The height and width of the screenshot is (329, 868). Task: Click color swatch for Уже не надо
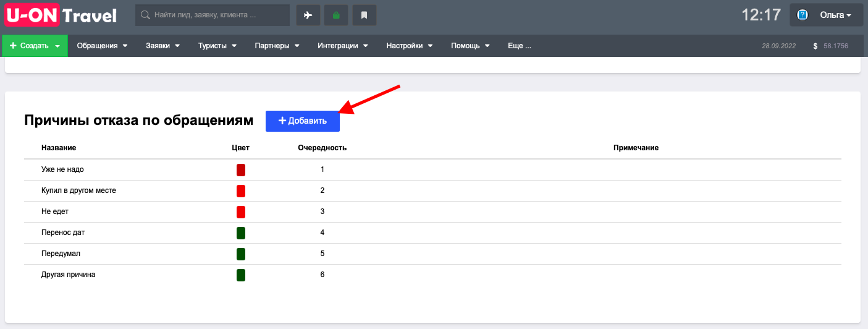point(241,169)
